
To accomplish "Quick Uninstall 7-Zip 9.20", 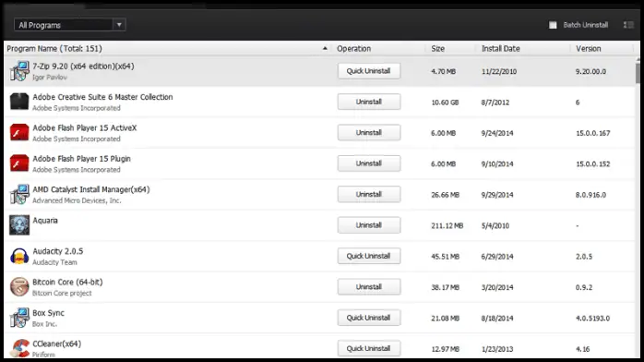I will click(369, 71).
